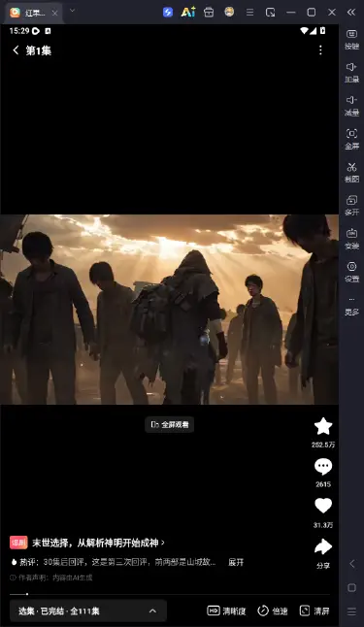Increase volume with 加量
364x627 pixels.
pyautogui.click(x=351, y=73)
